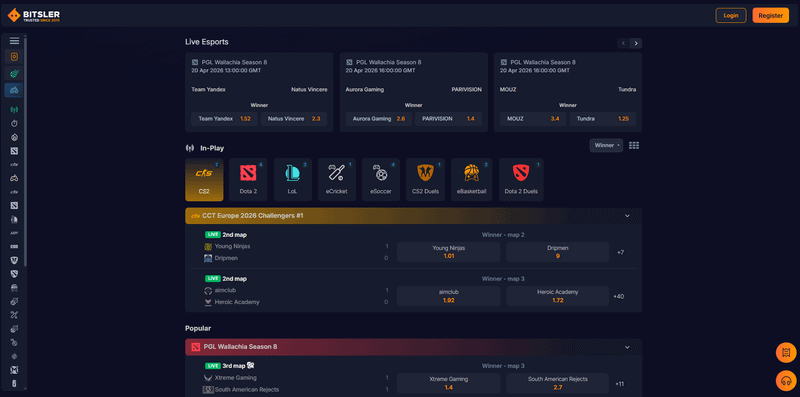
Task: Expand the +40 markets for aimclub match
Action: [619, 296]
